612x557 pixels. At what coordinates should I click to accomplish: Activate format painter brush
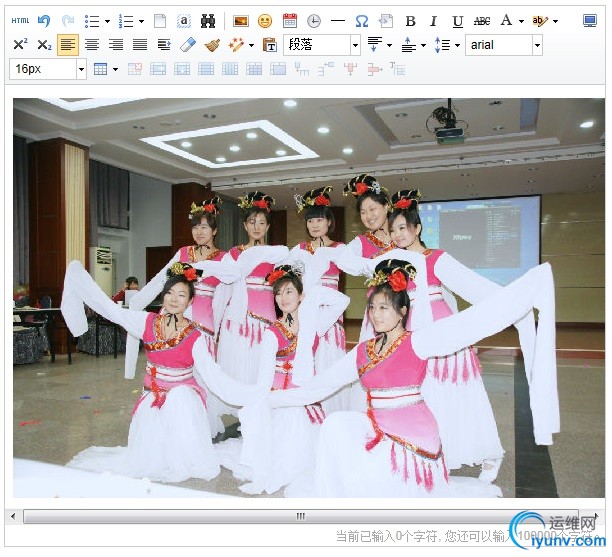(212, 45)
